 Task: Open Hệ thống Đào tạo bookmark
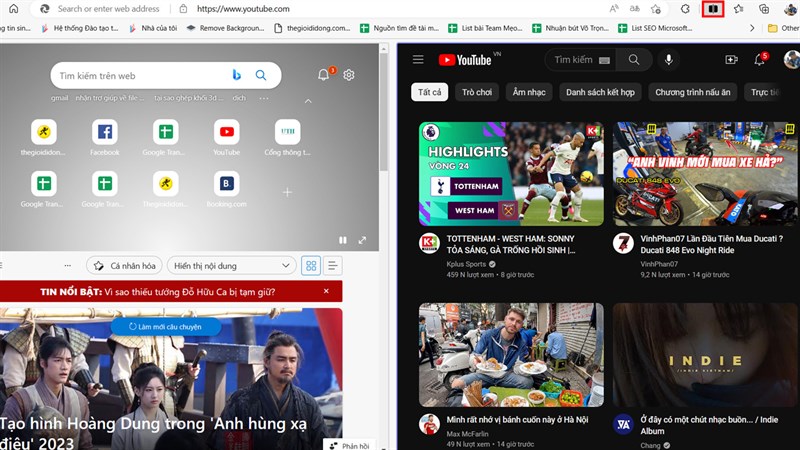click(x=79, y=28)
